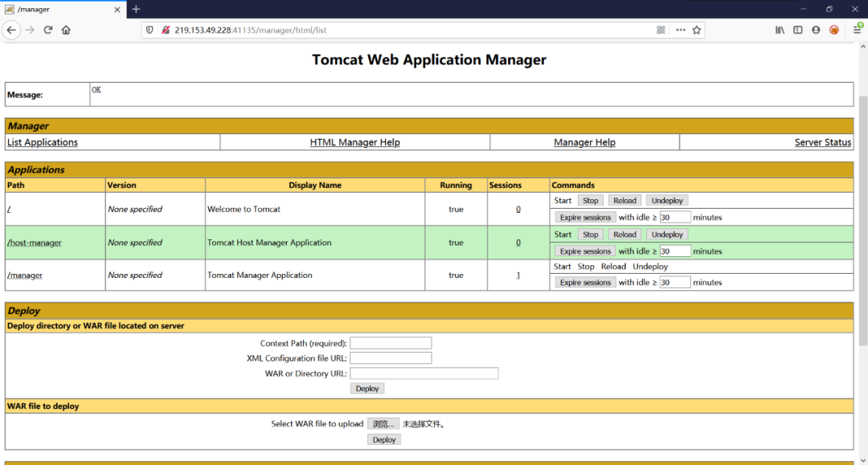The height and width of the screenshot is (465, 868).
Task: Open the browser hamburger menu
Action: [x=858, y=29]
